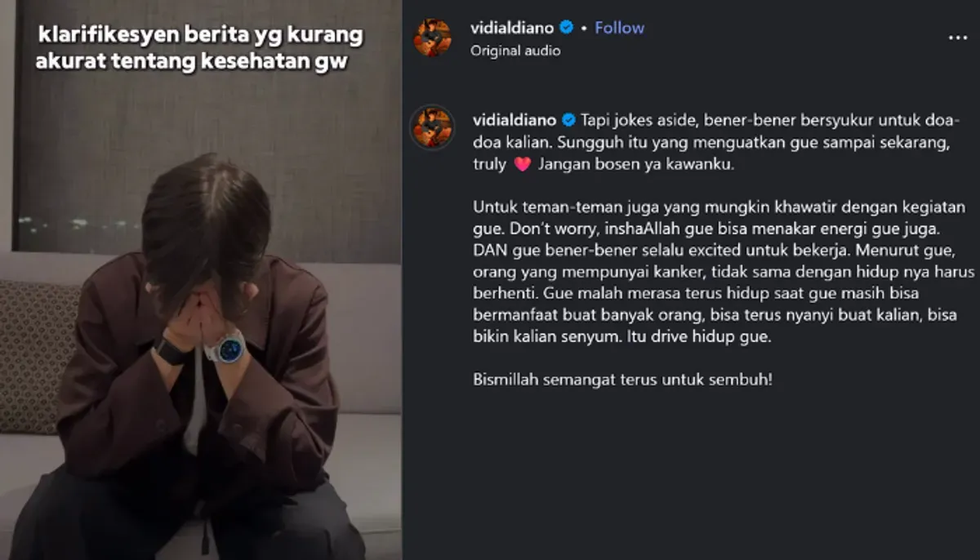Open vidialdiano username in the post header

(513, 28)
